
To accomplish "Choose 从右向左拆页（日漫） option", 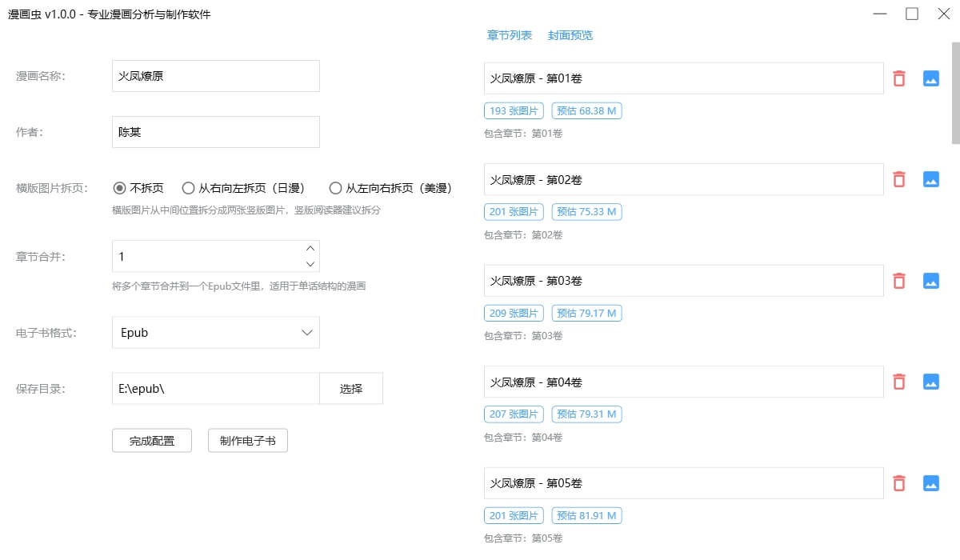I will (x=189, y=188).
